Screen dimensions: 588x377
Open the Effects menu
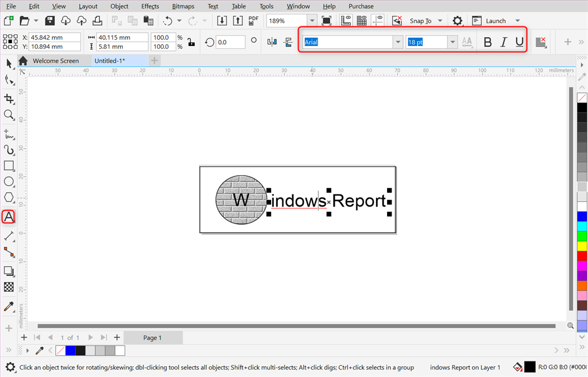150,6
